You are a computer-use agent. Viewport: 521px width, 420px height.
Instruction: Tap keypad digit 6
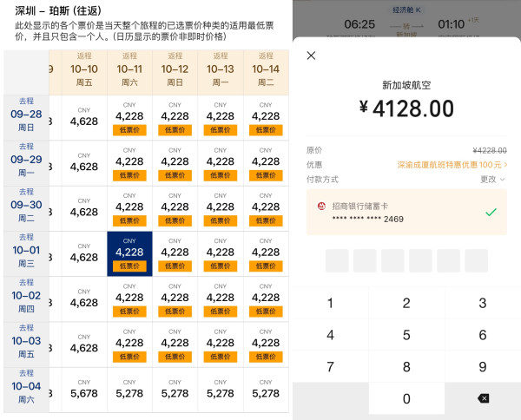[483, 335]
